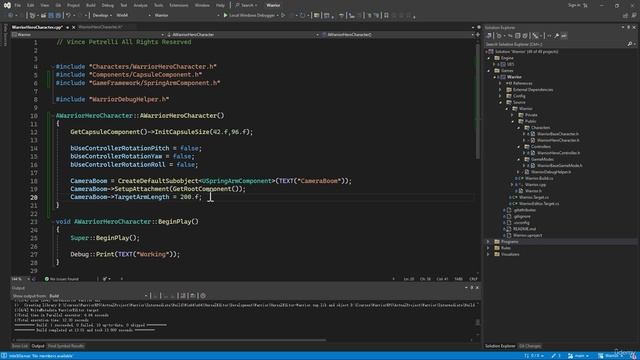Open the AWarriorHeroCharacter class navigation dropdown
This screenshot has width=640, height=360.
(243, 35)
